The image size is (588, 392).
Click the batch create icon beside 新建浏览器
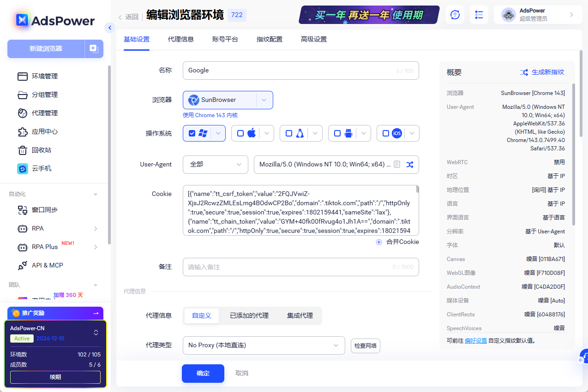[x=94, y=49]
